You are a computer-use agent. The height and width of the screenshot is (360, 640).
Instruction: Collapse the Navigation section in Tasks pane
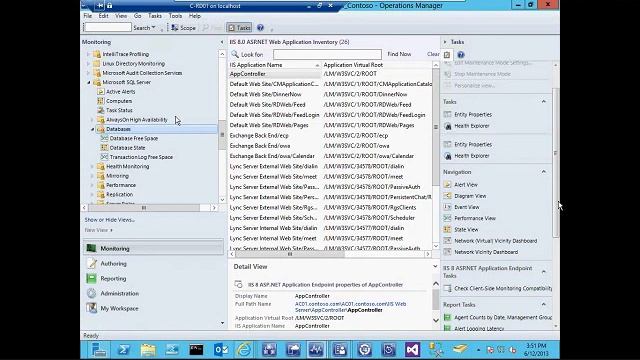click(544, 172)
